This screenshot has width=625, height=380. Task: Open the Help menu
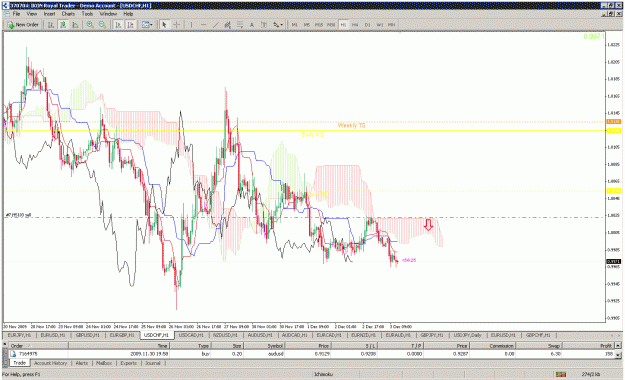[128, 14]
